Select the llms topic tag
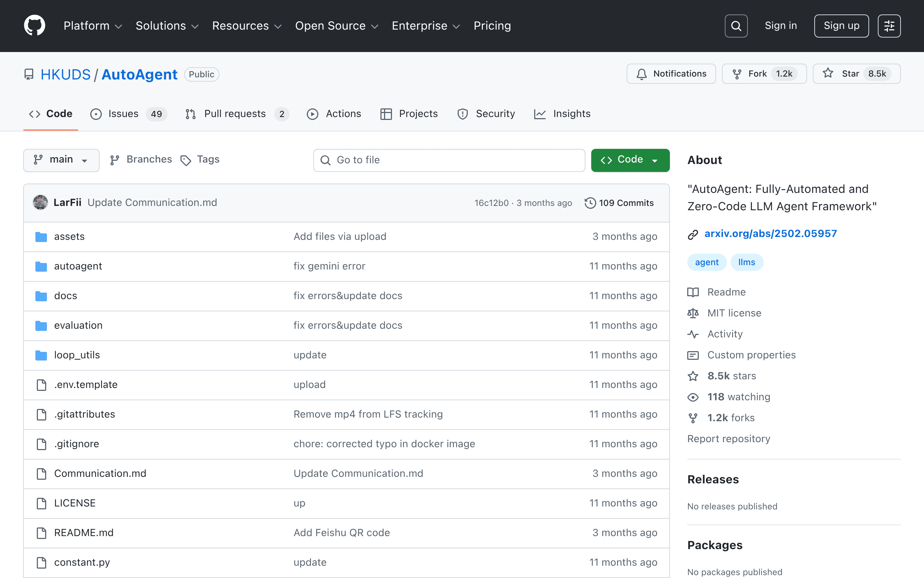 tap(746, 262)
